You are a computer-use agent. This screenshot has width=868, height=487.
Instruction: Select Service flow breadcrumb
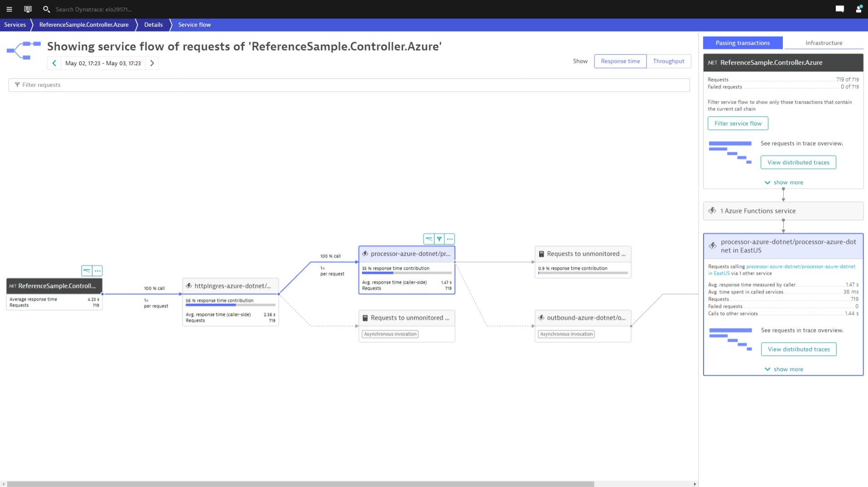click(194, 25)
